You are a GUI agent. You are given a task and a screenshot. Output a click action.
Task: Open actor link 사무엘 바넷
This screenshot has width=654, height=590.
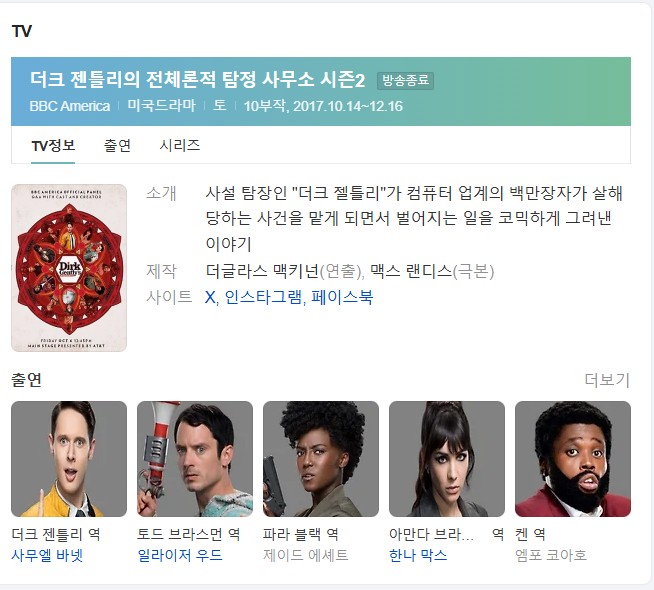point(47,555)
